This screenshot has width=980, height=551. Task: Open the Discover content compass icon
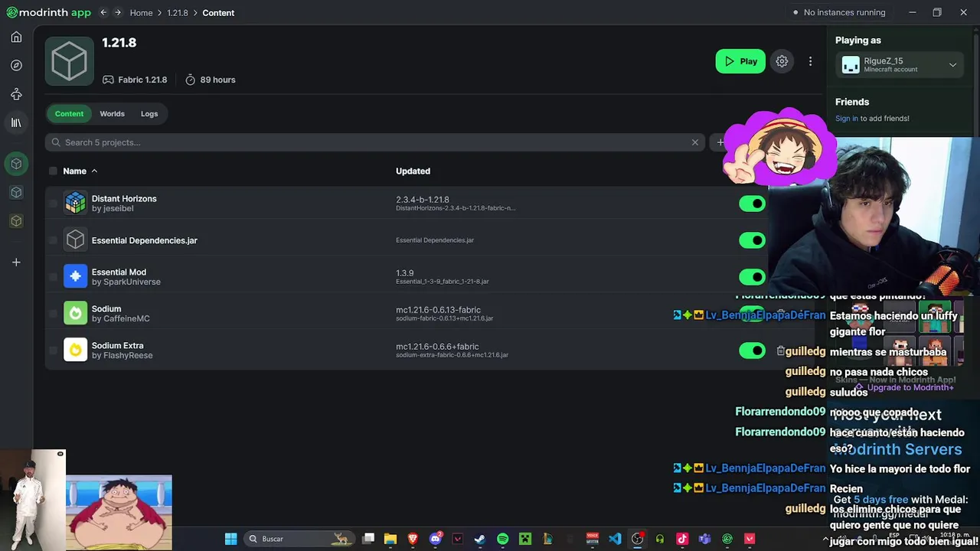click(x=16, y=66)
